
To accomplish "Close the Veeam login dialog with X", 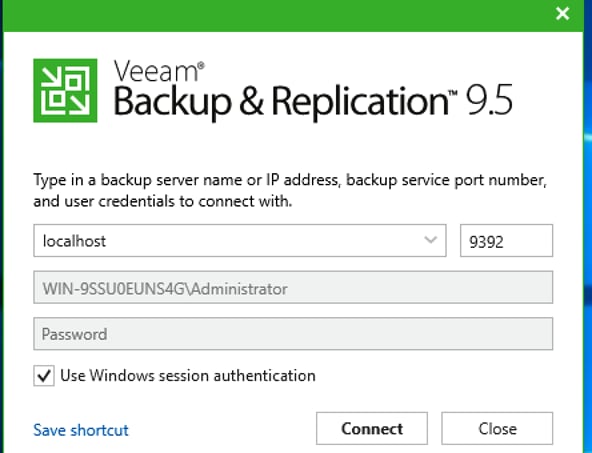I will (563, 14).
